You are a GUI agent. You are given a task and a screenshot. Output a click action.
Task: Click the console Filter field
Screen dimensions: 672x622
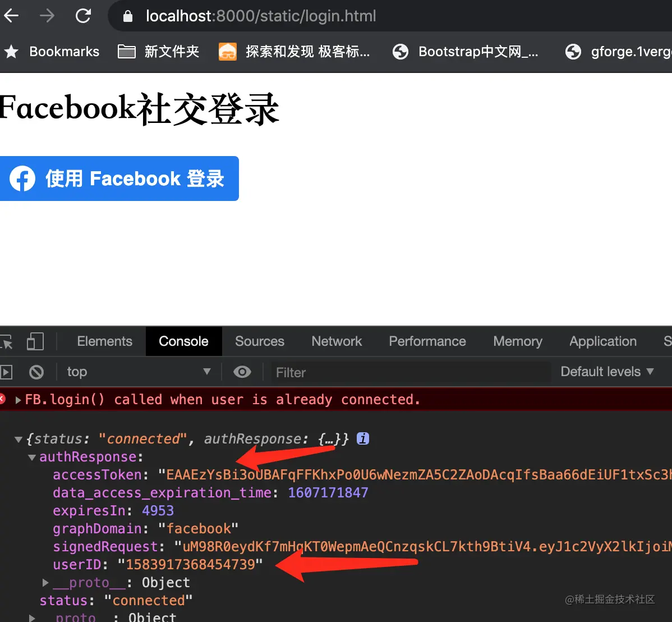[410, 372]
